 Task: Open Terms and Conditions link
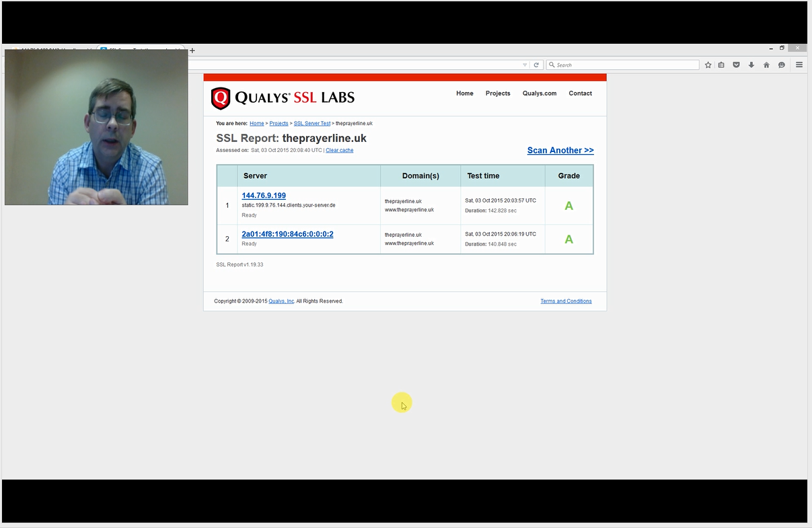click(x=566, y=301)
